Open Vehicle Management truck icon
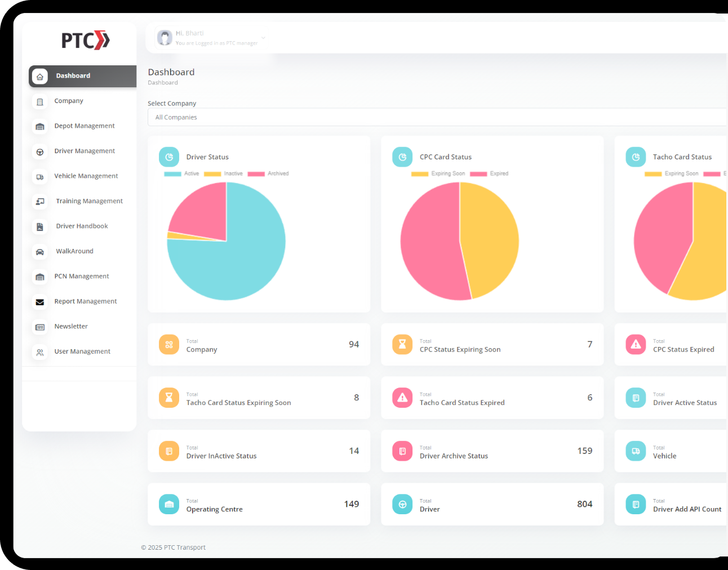The image size is (728, 570). [40, 177]
